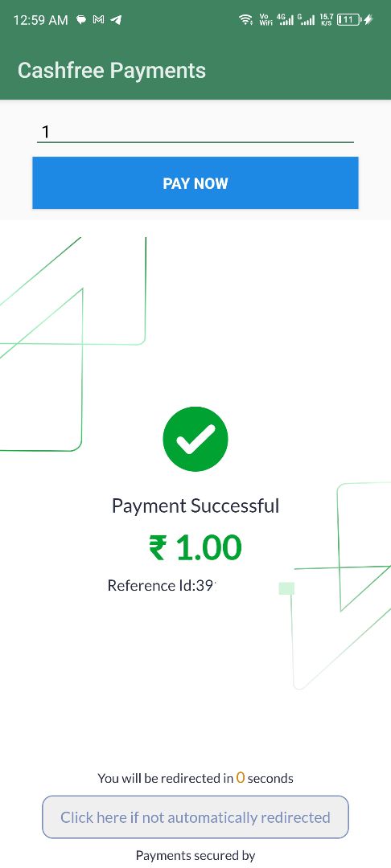Click the ₹ 1.00 amount text
This screenshot has width=391, height=868.
[195, 547]
